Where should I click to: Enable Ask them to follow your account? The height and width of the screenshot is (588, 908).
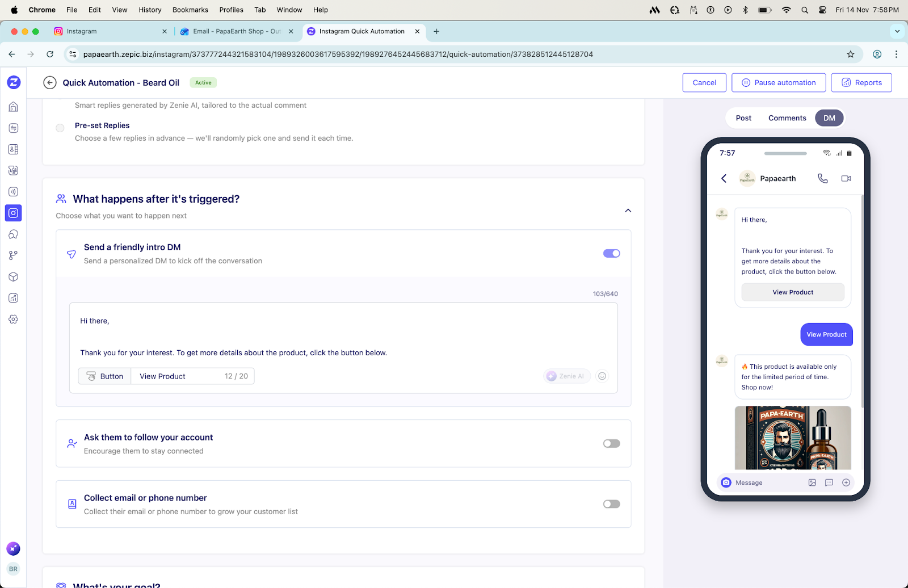[x=611, y=443]
